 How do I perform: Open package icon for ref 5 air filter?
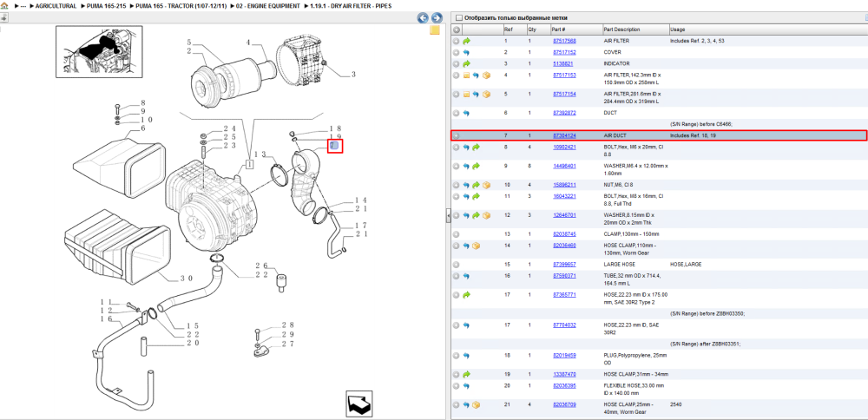click(486, 95)
